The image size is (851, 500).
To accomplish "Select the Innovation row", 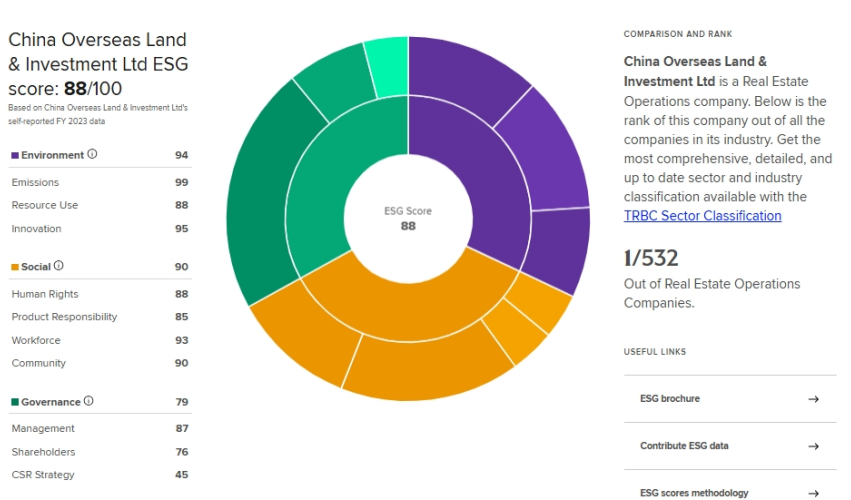I will 100,229.
